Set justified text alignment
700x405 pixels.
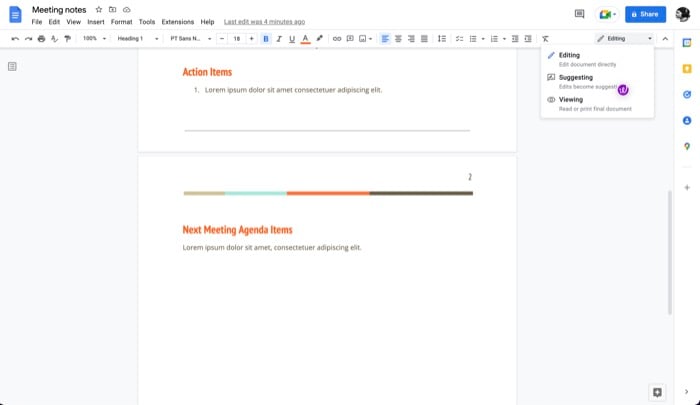click(x=424, y=39)
